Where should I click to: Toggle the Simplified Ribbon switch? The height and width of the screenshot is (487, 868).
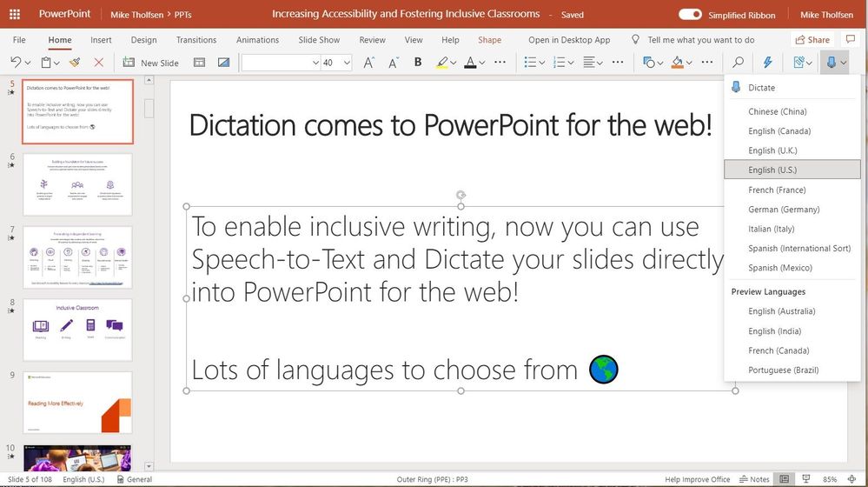tap(690, 15)
